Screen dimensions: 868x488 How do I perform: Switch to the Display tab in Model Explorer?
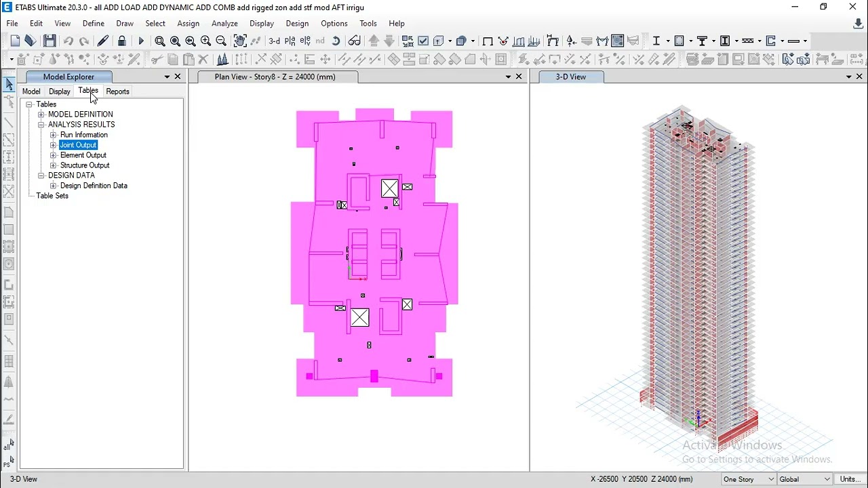[x=60, y=91]
